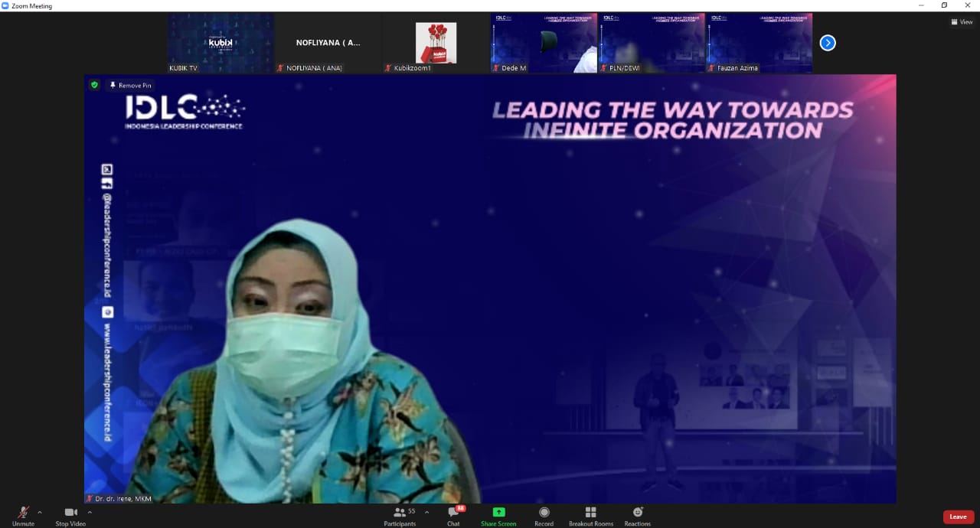Unmute the microphone
The height and width of the screenshot is (528, 980).
pyautogui.click(x=23, y=516)
